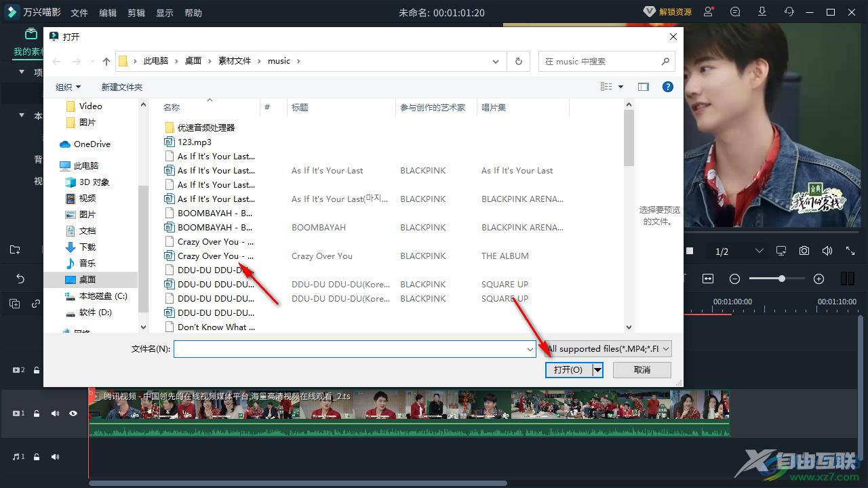This screenshot has width=868, height=488.
Task: Expand the 打开 button split arrow
Action: pos(597,369)
